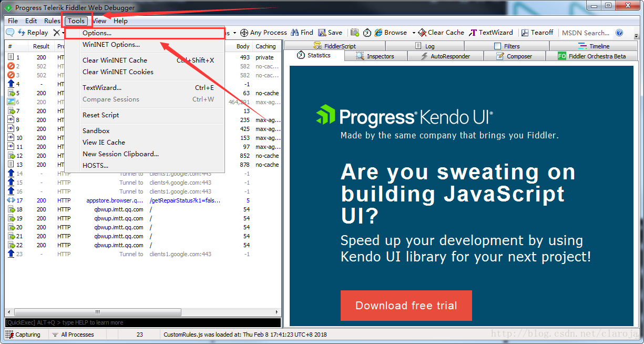
Task: Click the Result column header
Action: (x=42, y=46)
